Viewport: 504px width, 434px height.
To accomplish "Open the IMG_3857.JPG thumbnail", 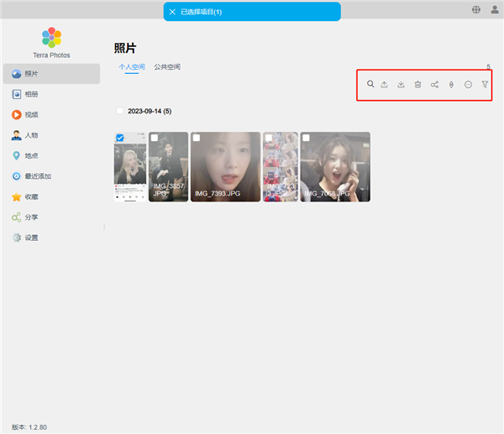I will tap(169, 167).
